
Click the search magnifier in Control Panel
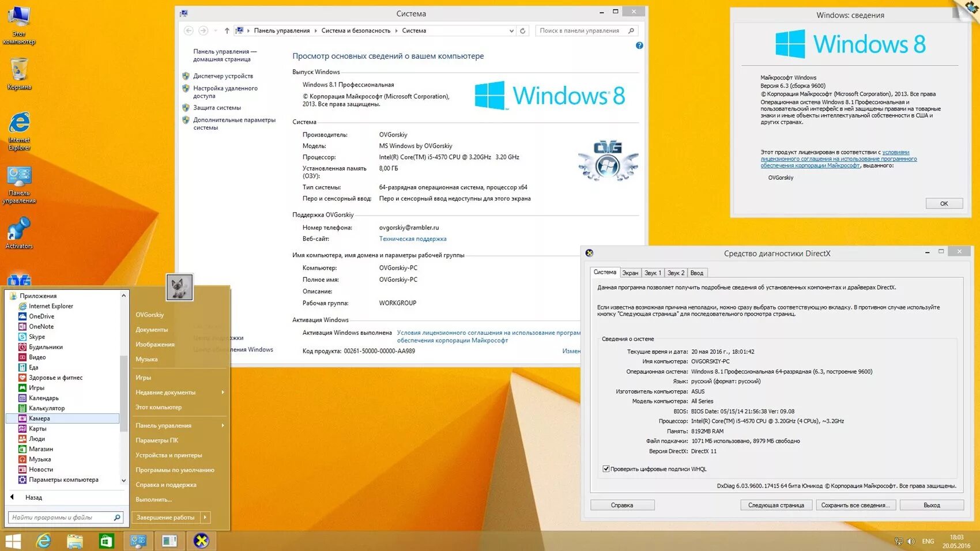click(631, 31)
